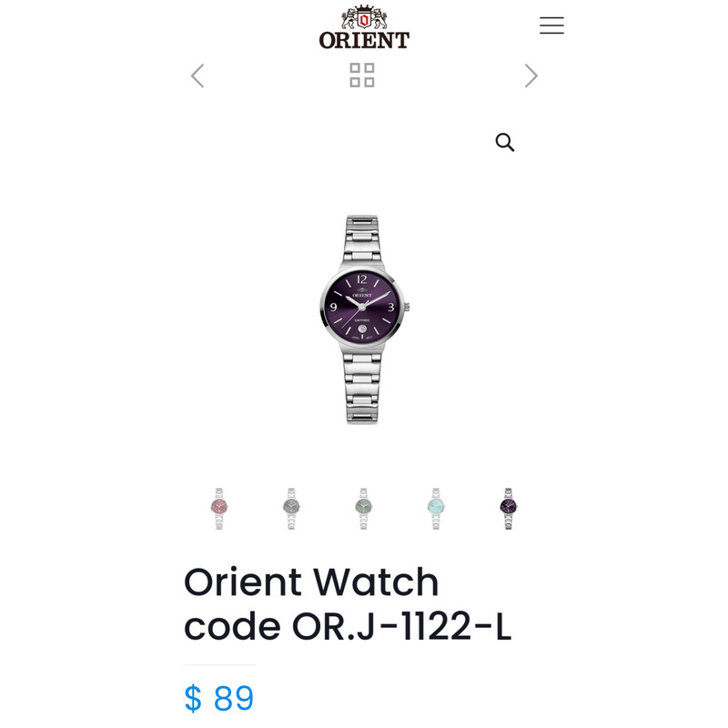Select the pink dial watch thumbnail

coord(219,509)
